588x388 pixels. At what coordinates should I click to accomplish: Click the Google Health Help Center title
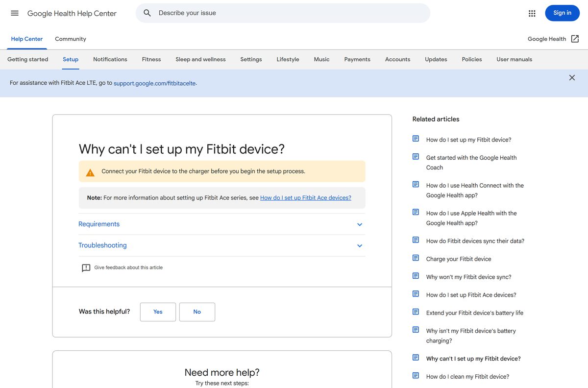pyautogui.click(x=72, y=13)
